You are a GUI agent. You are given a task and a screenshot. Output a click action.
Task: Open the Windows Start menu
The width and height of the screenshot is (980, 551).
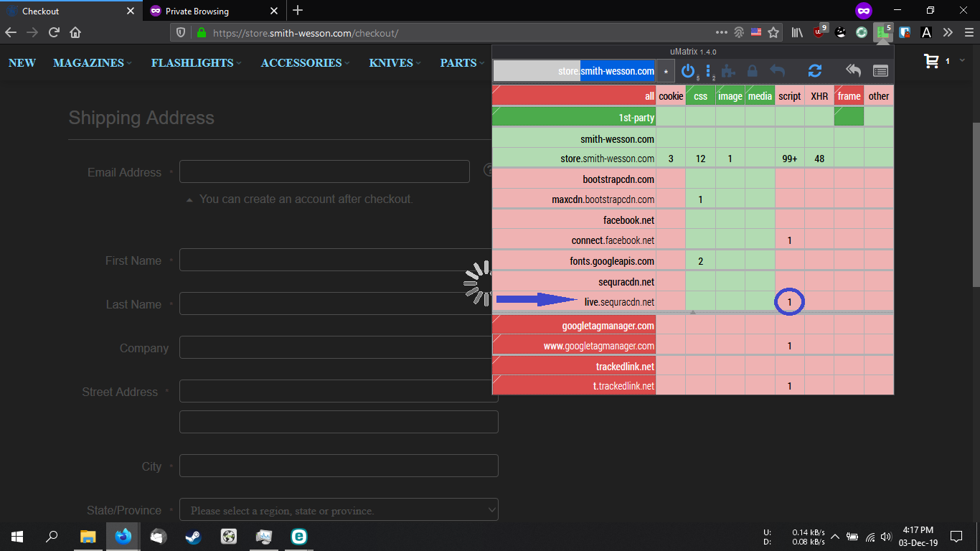17,536
